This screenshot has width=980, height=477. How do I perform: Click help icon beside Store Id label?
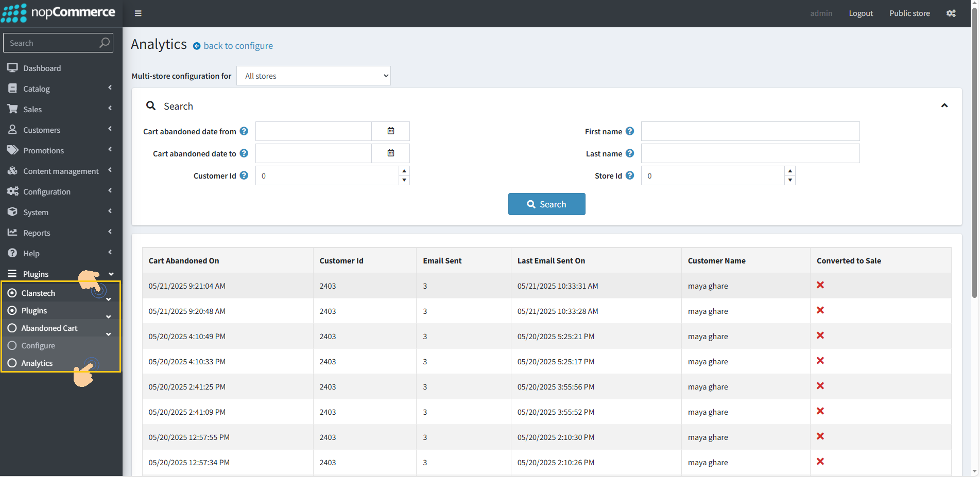pos(629,175)
